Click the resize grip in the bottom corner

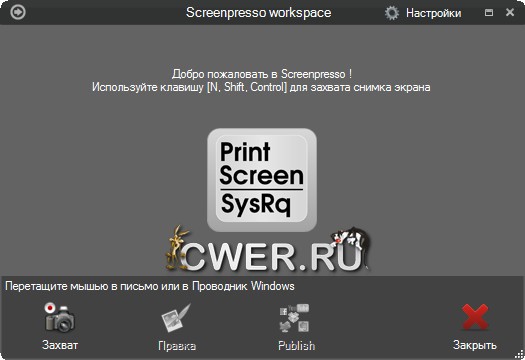click(x=520, y=355)
